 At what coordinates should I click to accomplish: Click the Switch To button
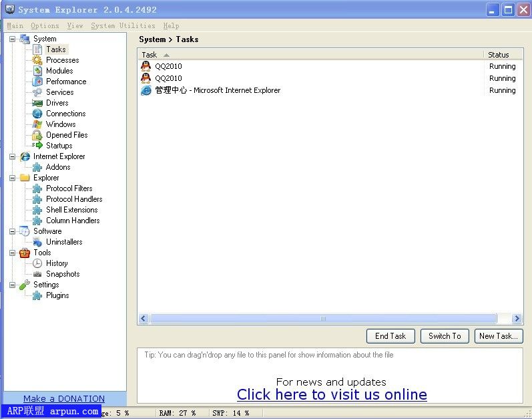[445, 336]
